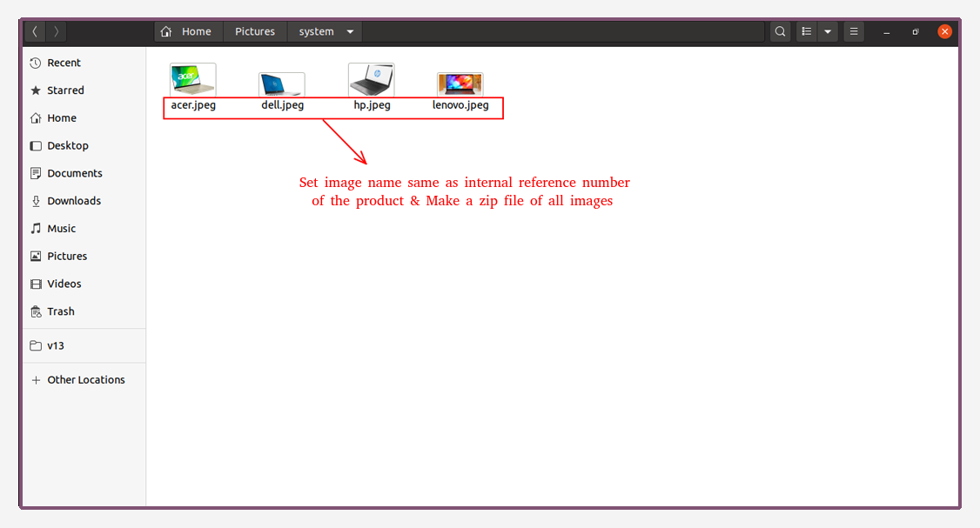Select the system segment in the path bar

[x=316, y=32]
